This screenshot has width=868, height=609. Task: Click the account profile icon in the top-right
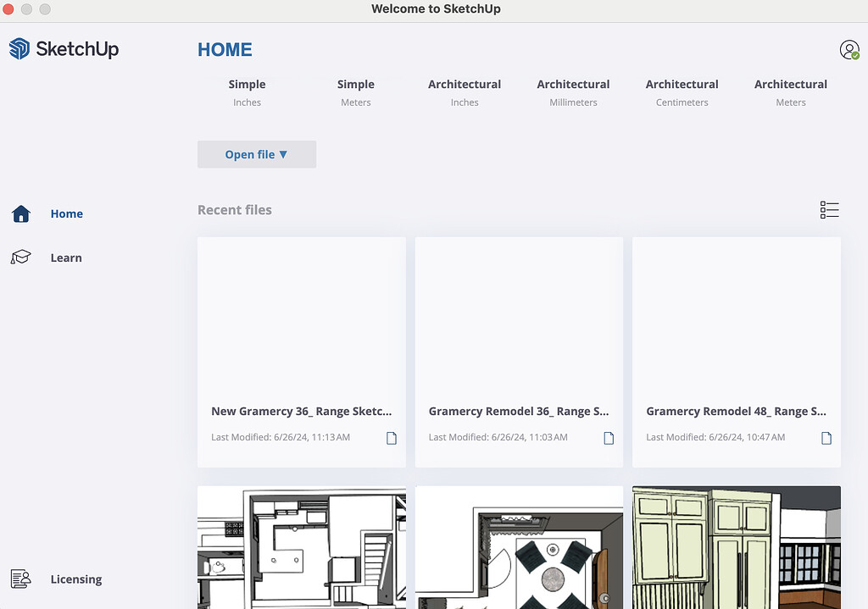point(850,49)
